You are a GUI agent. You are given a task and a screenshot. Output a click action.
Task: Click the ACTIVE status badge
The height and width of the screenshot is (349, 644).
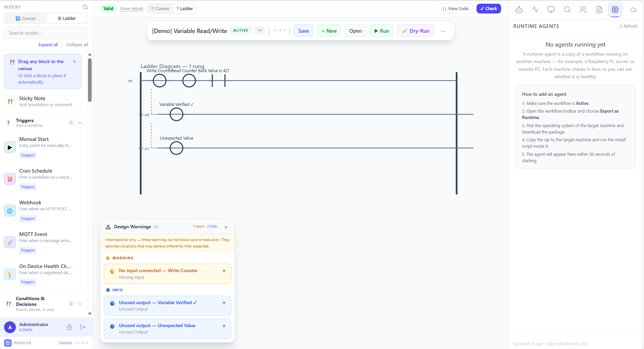pyautogui.click(x=241, y=30)
